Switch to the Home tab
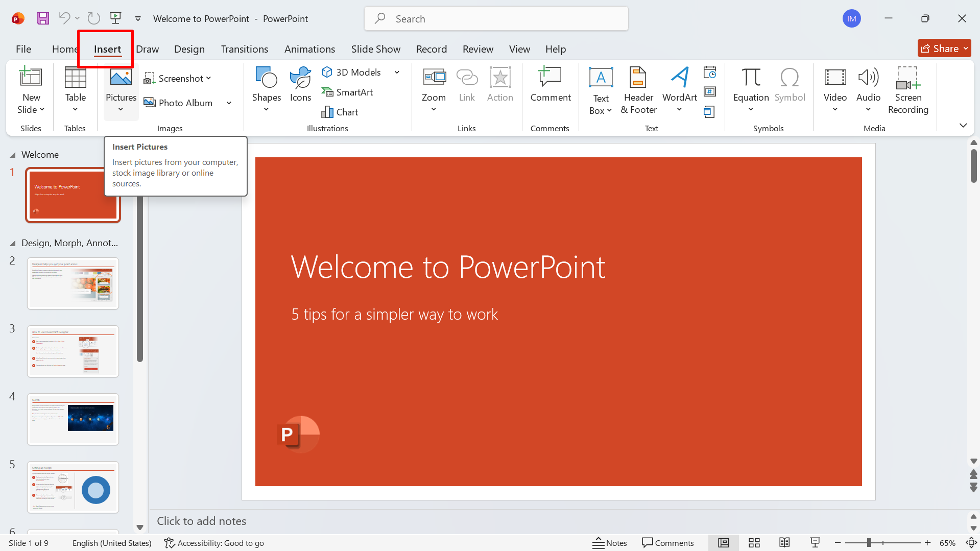This screenshot has height=551, width=980. coord(64,49)
